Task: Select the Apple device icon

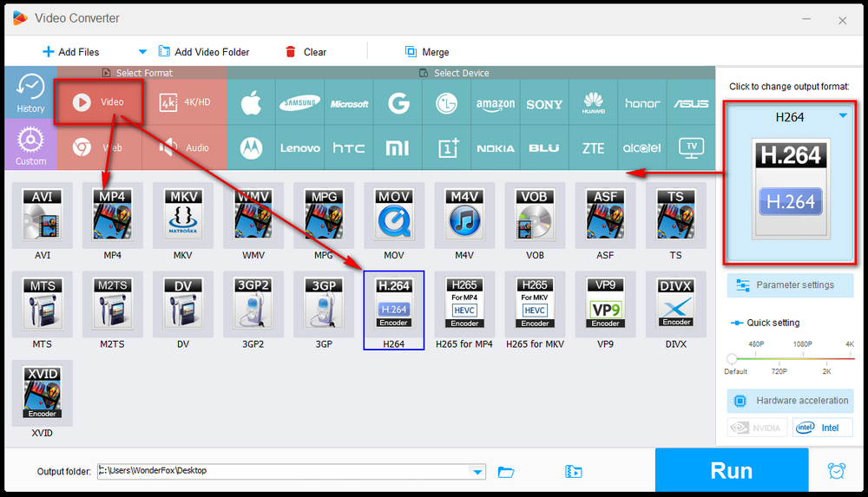Action: coord(251,104)
